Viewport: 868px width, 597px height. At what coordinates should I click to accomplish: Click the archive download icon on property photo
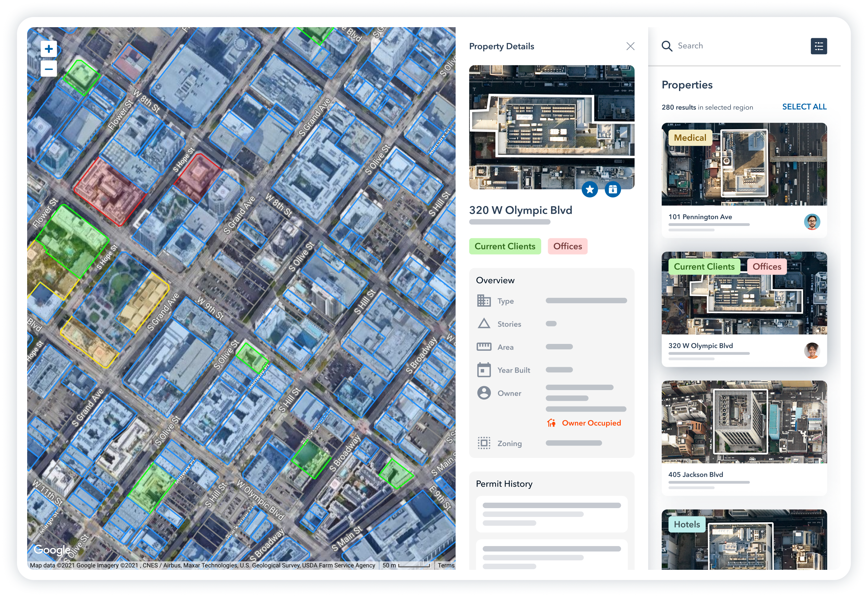coord(613,190)
